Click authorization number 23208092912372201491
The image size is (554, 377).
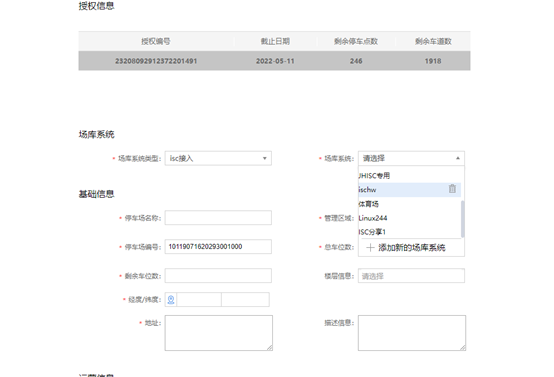point(156,61)
